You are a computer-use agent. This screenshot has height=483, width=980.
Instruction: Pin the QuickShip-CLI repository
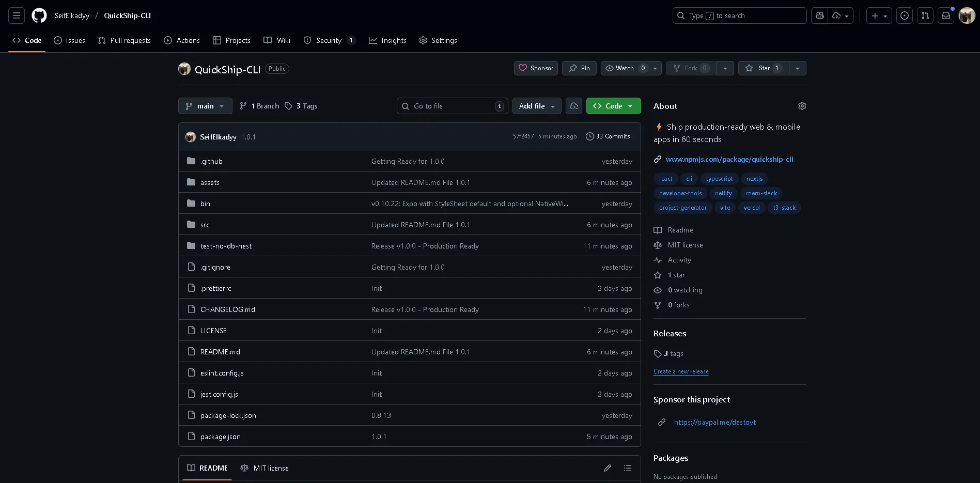[x=579, y=68]
